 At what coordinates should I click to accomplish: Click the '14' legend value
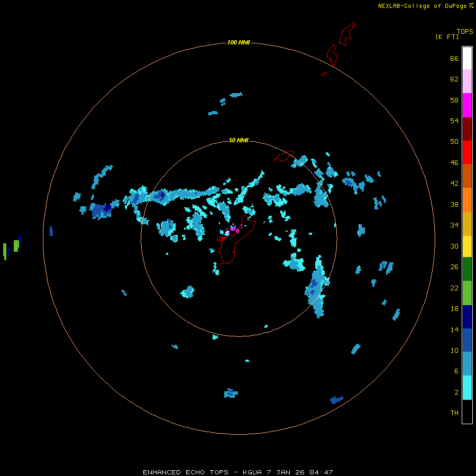click(x=454, y=329)
